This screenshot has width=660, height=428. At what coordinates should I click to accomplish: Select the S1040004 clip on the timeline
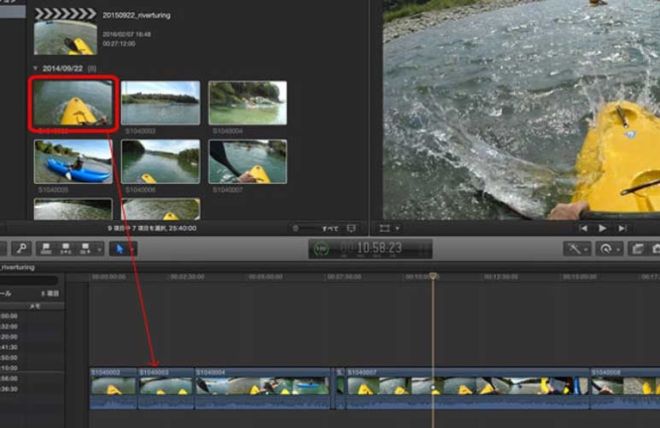pyautogui.click(x=262, y=386)
